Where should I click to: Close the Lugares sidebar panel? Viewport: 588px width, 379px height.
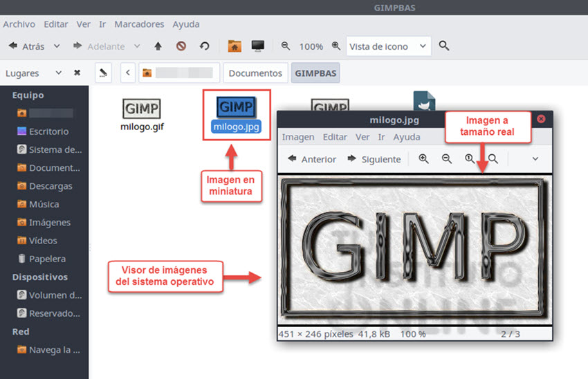coord(77,73)
